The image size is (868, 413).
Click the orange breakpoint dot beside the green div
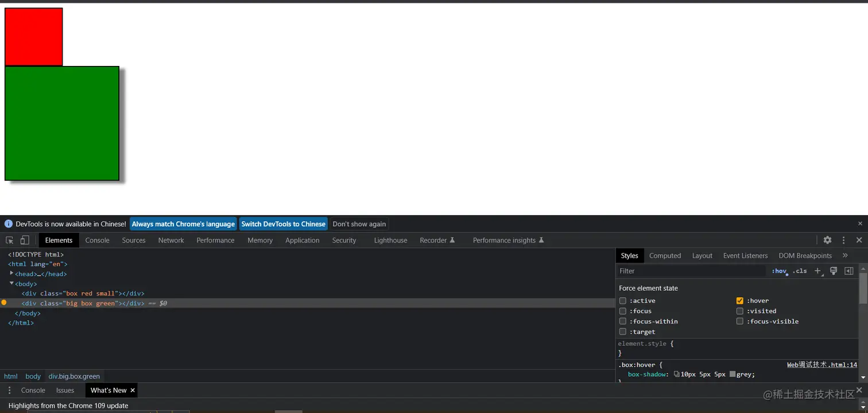click(4, 302)
